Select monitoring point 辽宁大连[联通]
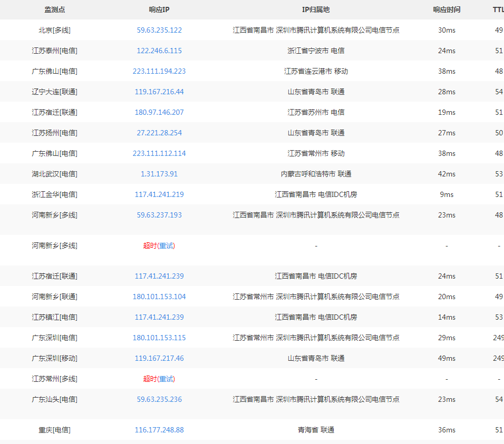 (55, 92)
